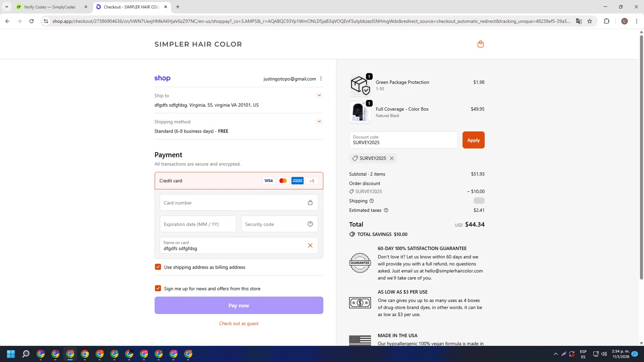Show security code help tooltip icon
Image resolution: width=644 pixels, height=362 pixels.
click(x=310, y=224)
